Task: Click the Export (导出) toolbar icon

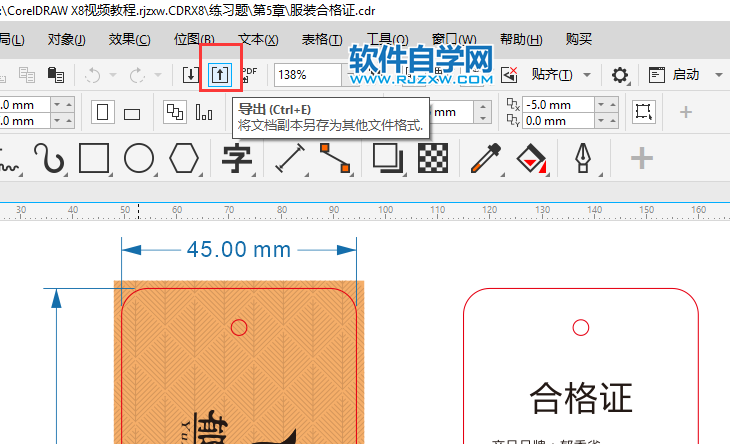Action: (x=219, y=75)
